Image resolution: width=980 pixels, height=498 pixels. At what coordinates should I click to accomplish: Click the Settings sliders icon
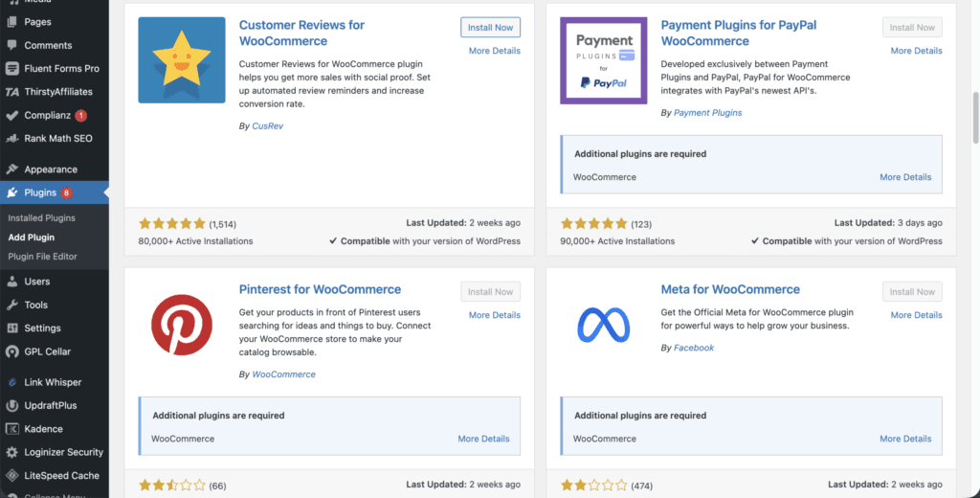(11, 328)
